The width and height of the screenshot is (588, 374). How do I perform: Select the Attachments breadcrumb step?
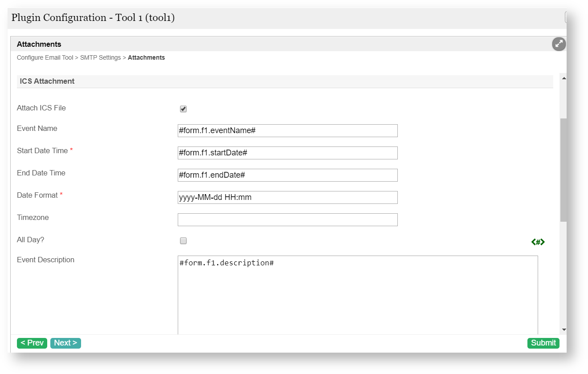click(x=146, y=58)
